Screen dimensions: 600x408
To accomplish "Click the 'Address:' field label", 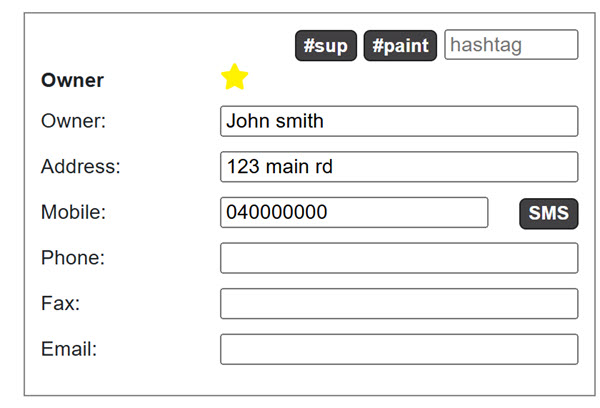I will (x=80, y=167).
